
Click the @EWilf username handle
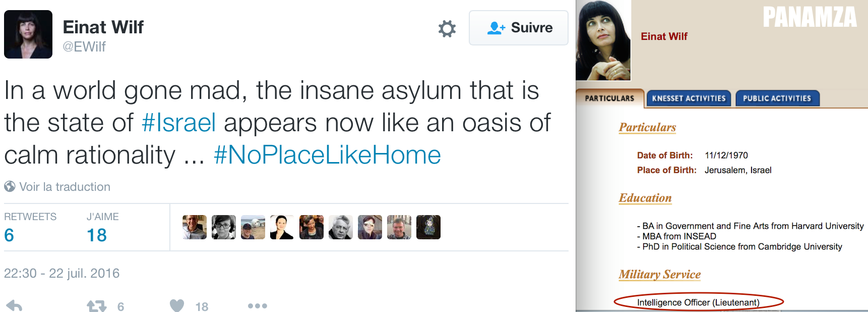(84, 47)
